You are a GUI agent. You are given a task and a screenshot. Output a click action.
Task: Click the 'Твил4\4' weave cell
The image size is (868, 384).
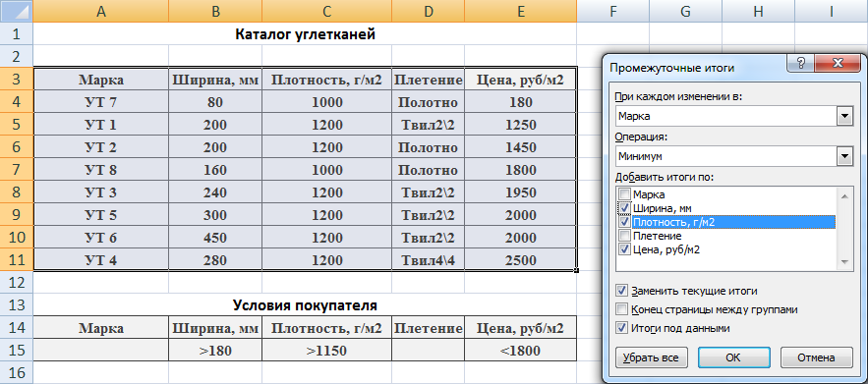428,260
